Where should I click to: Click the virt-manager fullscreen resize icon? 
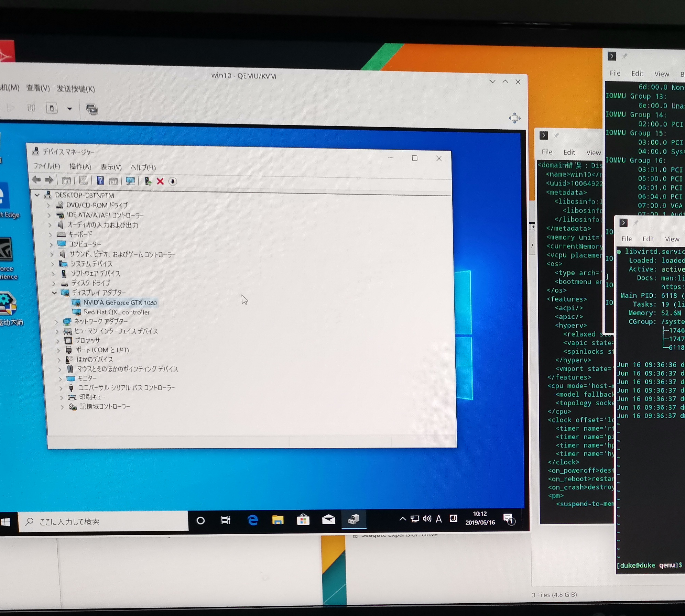(514, 118)
